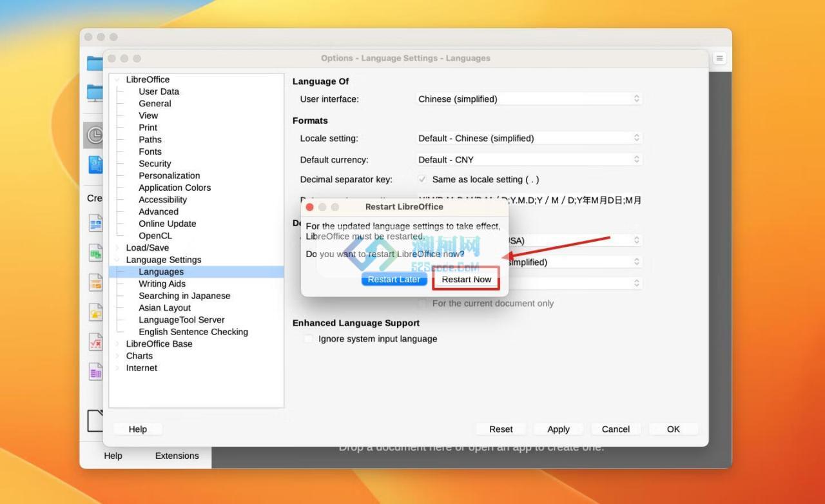This screenshot has width=825, height=504.
Task: Select Accessibility in options tree
Action: coord(162,200)
